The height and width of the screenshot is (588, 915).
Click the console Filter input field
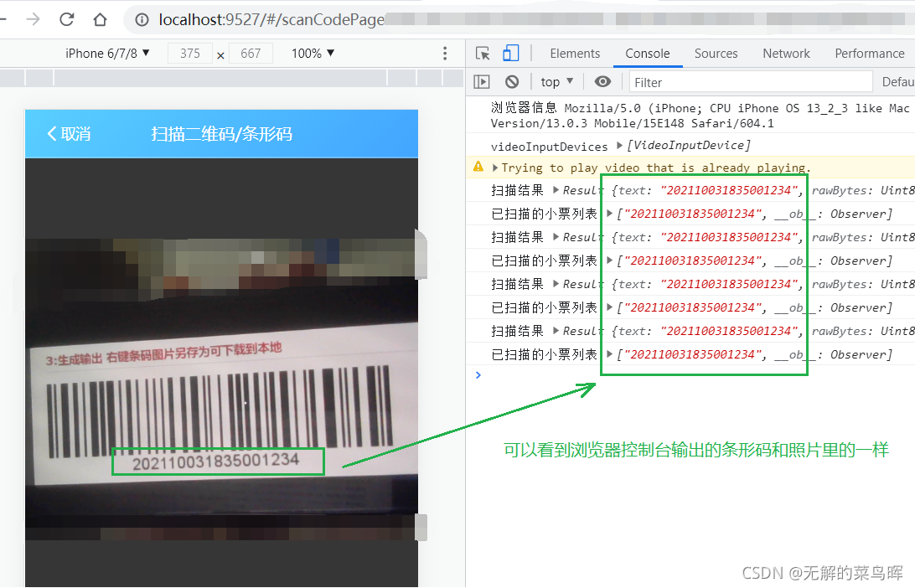(751, 82)
